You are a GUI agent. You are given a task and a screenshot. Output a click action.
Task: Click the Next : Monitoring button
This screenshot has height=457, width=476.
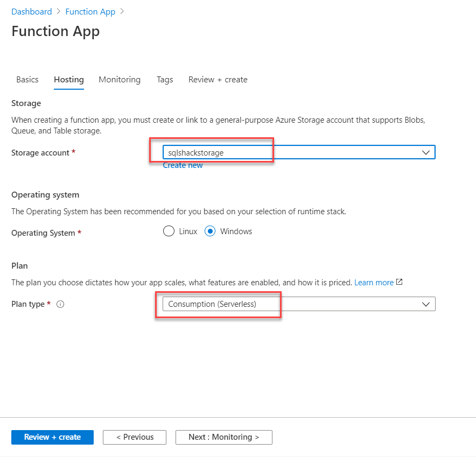coord(223,437)
